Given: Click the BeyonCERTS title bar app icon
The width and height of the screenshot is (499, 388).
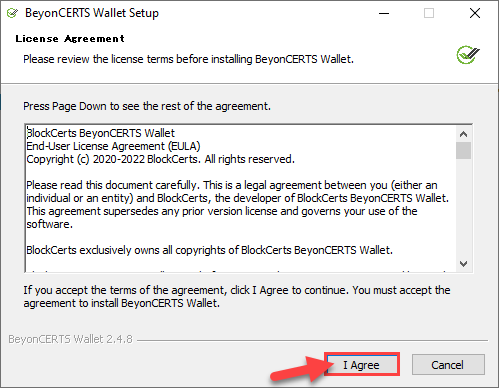Looking at the screenshot, I should [x=12, y=13].
